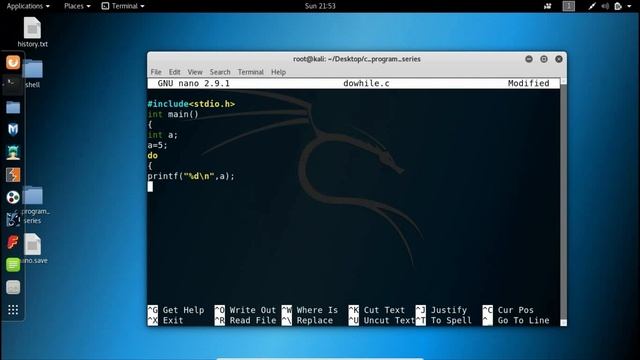The height and width of the screenshot is (360, 640).
Task: Open the Terminal app menu in top bar
Action: coord(123,6)
